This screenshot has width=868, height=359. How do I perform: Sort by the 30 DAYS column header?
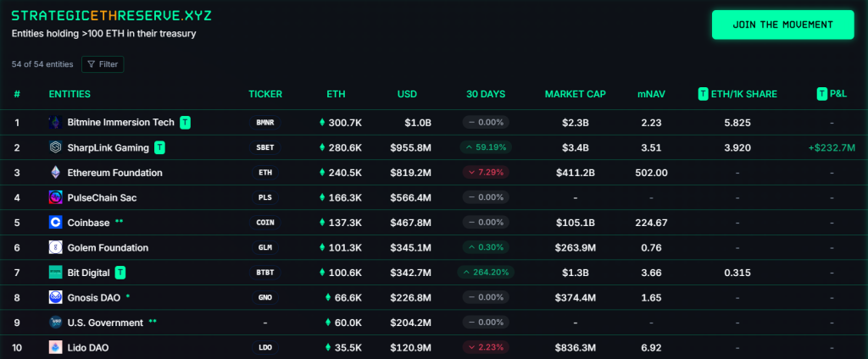(x=486, y=94)
